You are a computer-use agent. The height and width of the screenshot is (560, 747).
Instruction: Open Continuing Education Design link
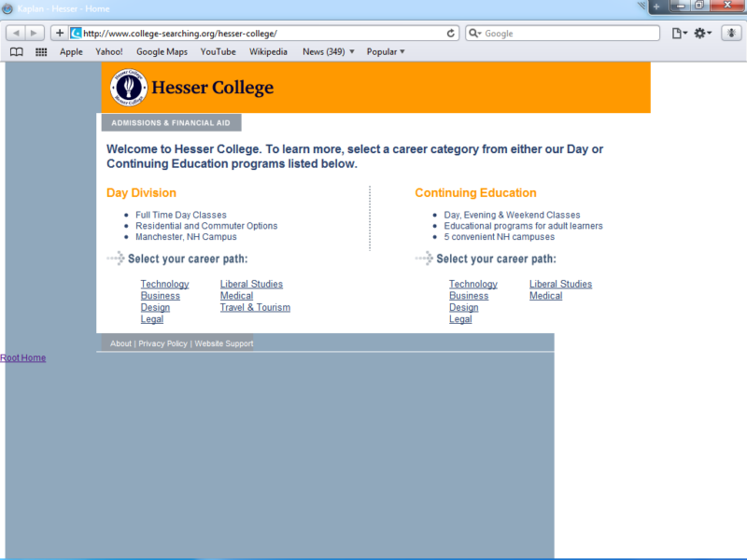click(463, 308)
